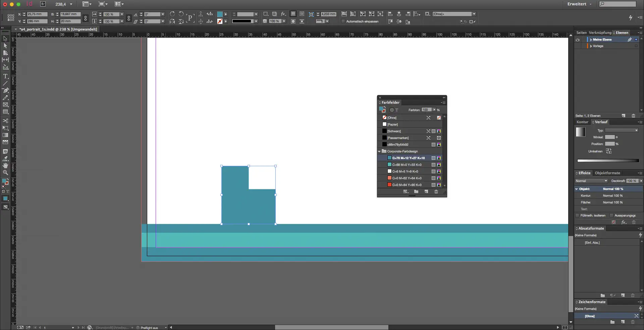The width and height of the screenshot is (644, 330).
Task: Click the Direct Selection tool
Action: click(x=5, y=46)
